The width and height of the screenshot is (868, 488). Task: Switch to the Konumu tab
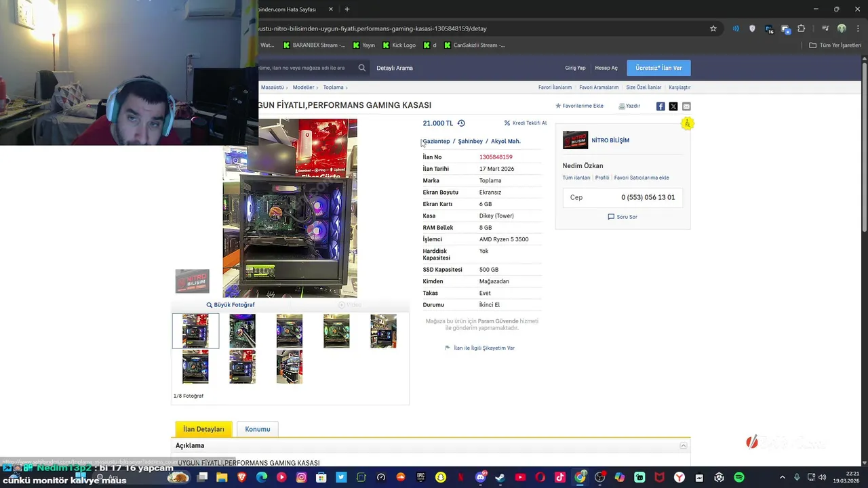[x=258, y=429]
